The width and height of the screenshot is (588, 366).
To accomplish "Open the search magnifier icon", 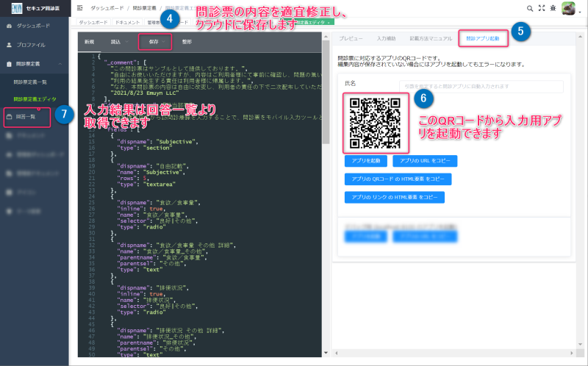I will click(529, 8).
